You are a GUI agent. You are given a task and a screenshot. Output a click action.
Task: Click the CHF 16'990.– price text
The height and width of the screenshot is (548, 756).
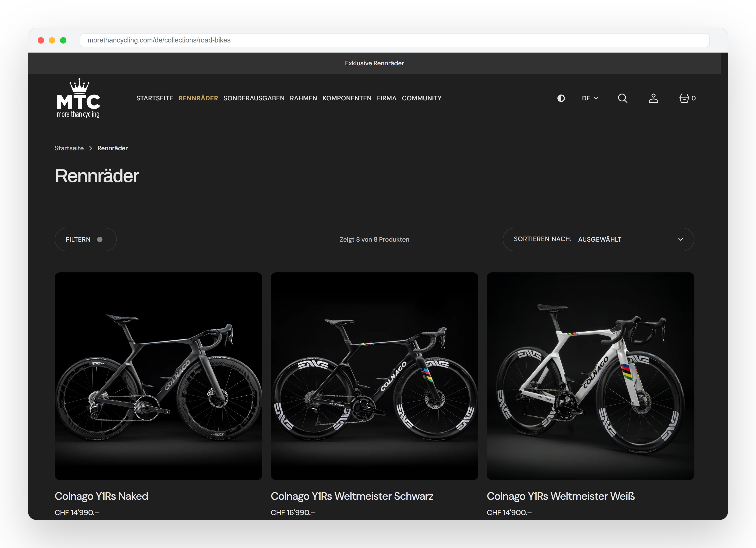[293, 512]
